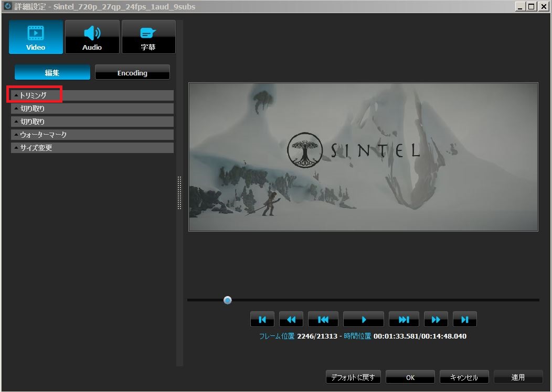This screenshot has height=392, width=552.
Task: Switch to the Audio tab
Action: coord(92,37)
